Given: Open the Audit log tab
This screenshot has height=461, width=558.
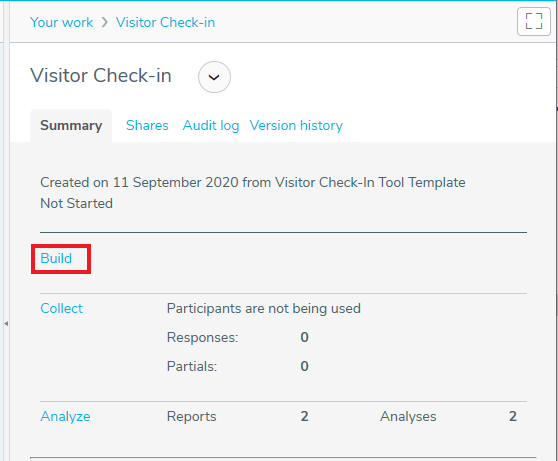Looking at the screenshot, I should point(211,126).
